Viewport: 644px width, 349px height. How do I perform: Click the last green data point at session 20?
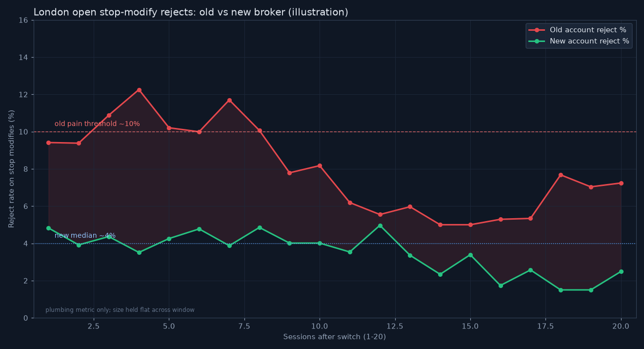pyautogui.click(x=621, y=271)
